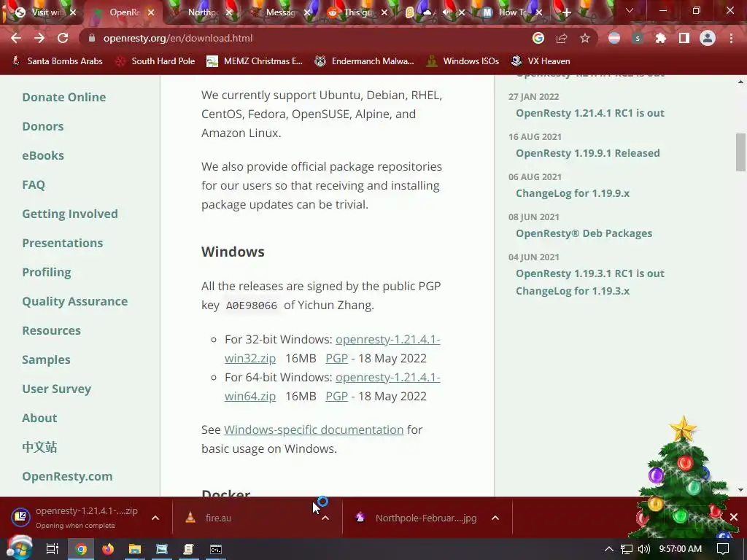This screenshot has height=560, width=747.
Task: Open Donors sidebar link
Action: tap(43, 126)
